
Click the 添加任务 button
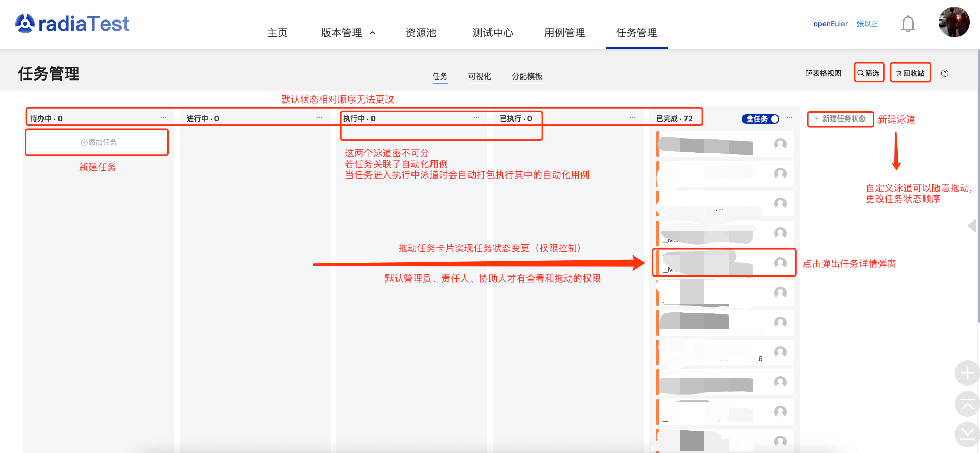[97, 142]
